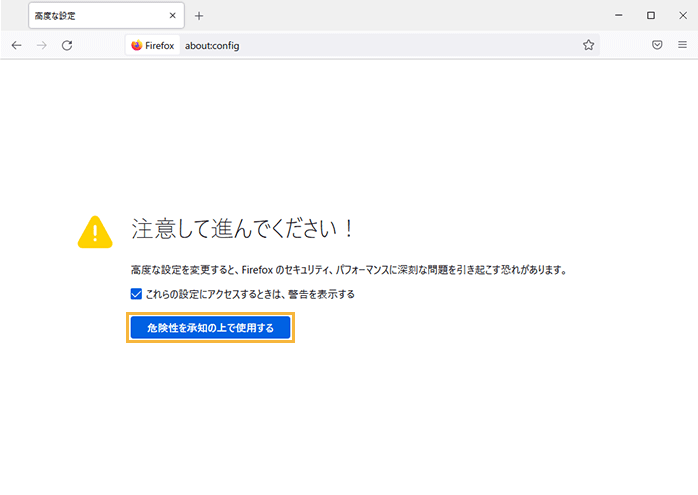
Task: Close the Firefox window
Action: (x=683, y=16)
